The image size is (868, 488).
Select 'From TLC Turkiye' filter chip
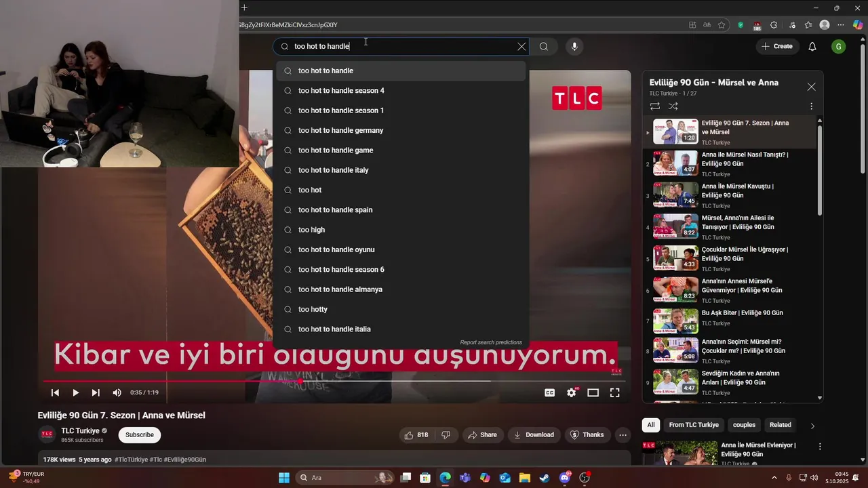click(x=694, y=425)
